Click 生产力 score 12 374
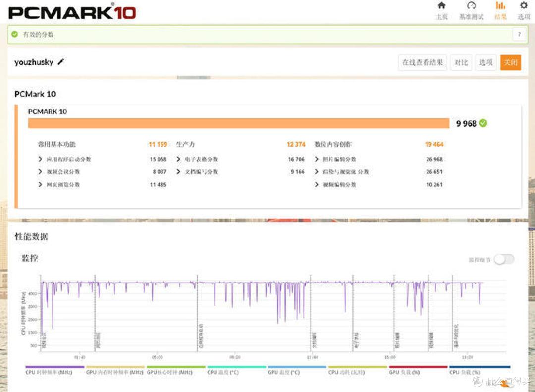This screenshot has width=535, height=392. point(296,144)
